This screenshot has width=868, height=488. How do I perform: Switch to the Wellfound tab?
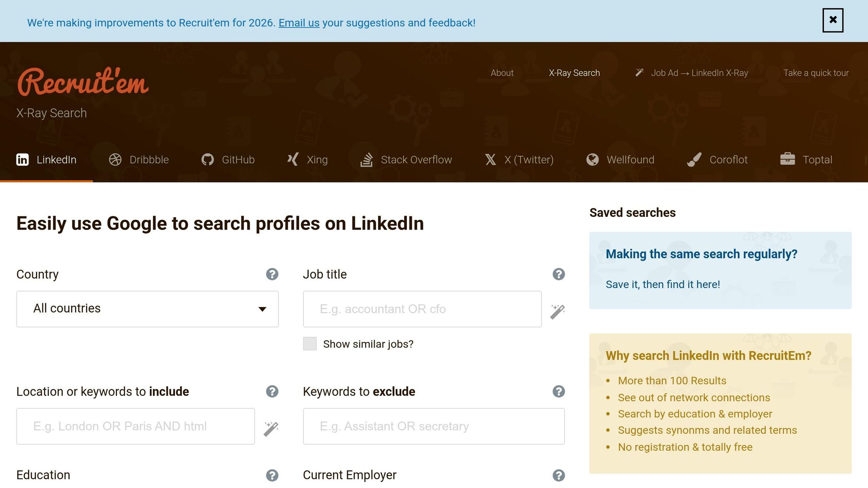coord(620,160)
